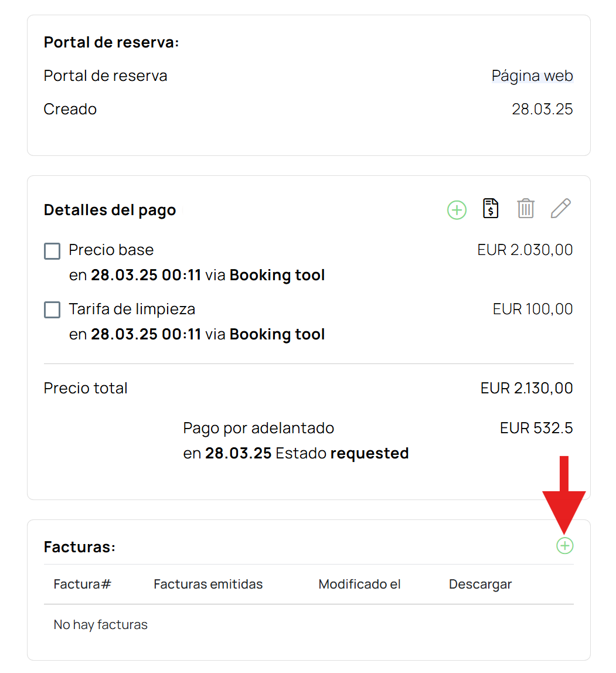Click the Precio base label text
This screenshot has height=673, width=616.
coord(111,250)
